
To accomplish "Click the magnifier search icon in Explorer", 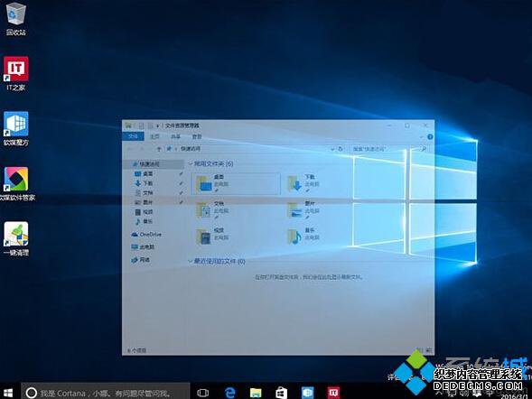I will pyautogui.click(x=423, y=149).
